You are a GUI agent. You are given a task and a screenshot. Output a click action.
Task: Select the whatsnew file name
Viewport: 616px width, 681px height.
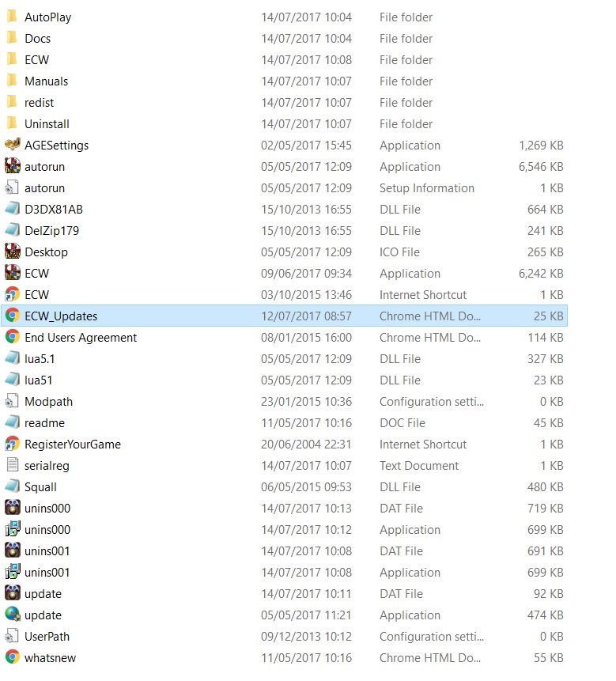(50, 658)
